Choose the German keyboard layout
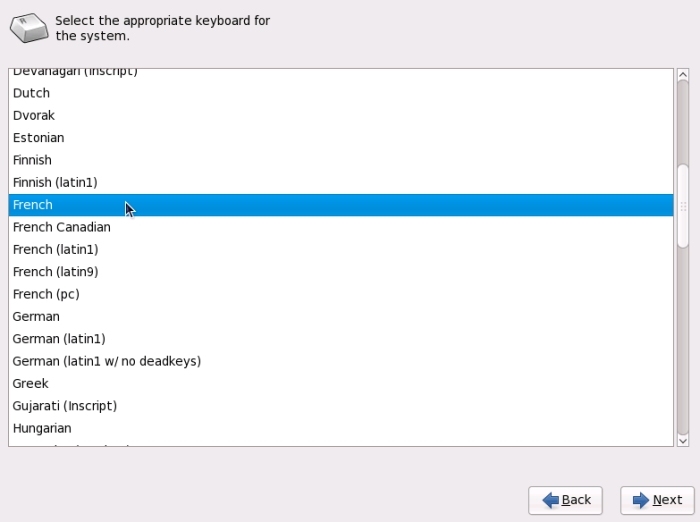The height and width of the screenshot is (522, 700). click(36, 316)
